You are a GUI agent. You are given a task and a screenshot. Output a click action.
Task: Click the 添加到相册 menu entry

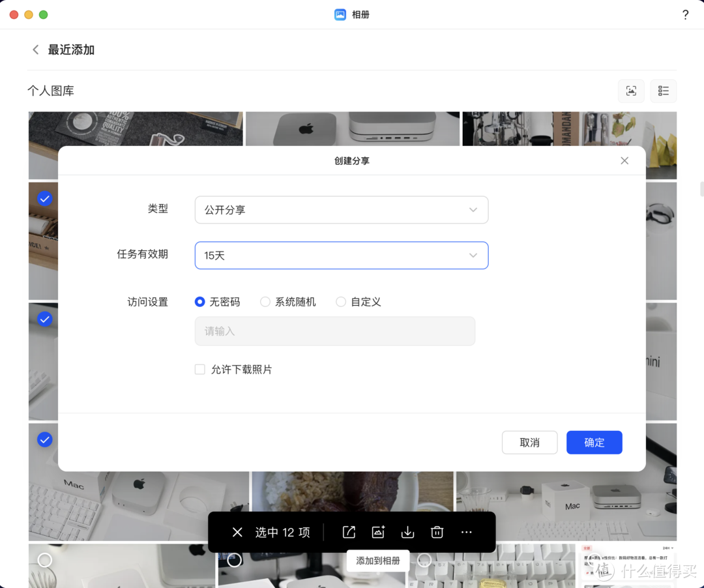(378, 560)
